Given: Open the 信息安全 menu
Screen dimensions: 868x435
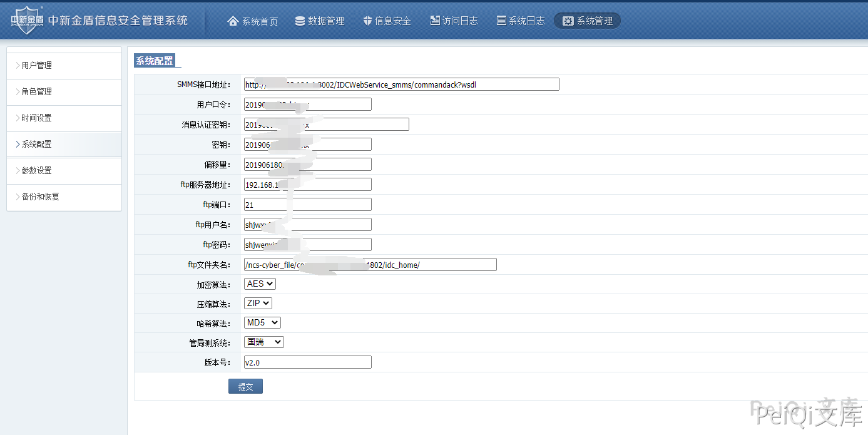Looking at the screenshot, I should click(x=387, y=21).
